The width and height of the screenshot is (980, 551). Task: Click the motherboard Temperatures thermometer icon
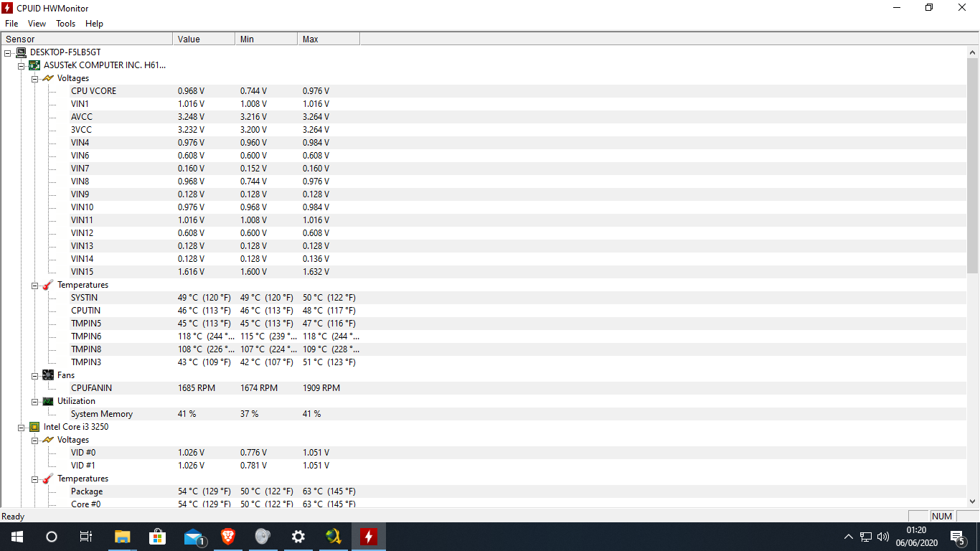coord(48,285)
